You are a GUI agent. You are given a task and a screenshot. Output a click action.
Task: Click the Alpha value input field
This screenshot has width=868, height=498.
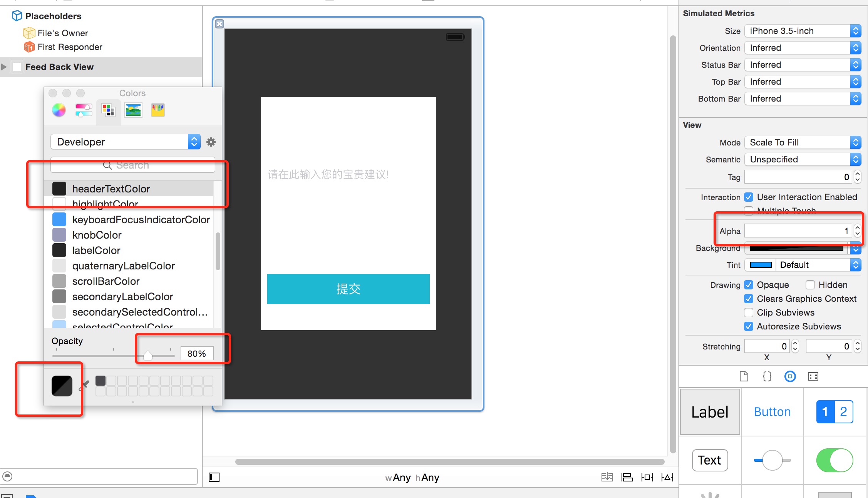799,231
